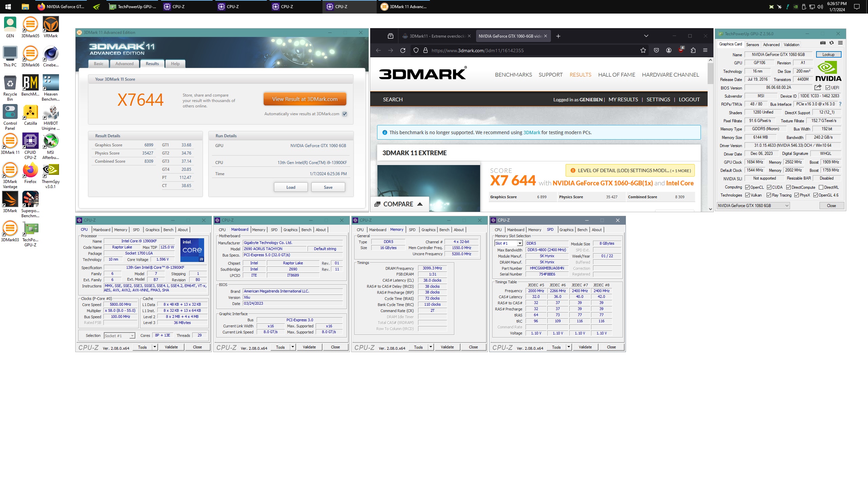Open the Sensors tab in GPU-Z
The height and width of the screenshot is (488, 868).
752,45
